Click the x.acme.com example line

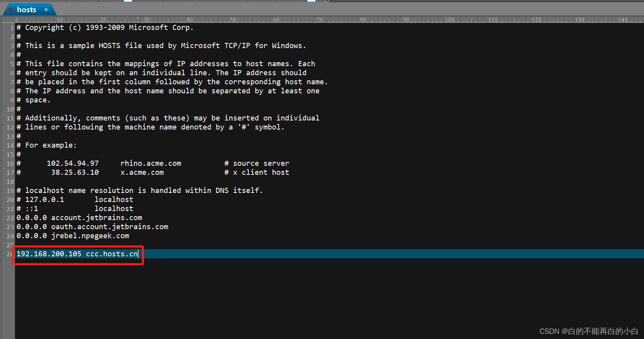(153, 172)
